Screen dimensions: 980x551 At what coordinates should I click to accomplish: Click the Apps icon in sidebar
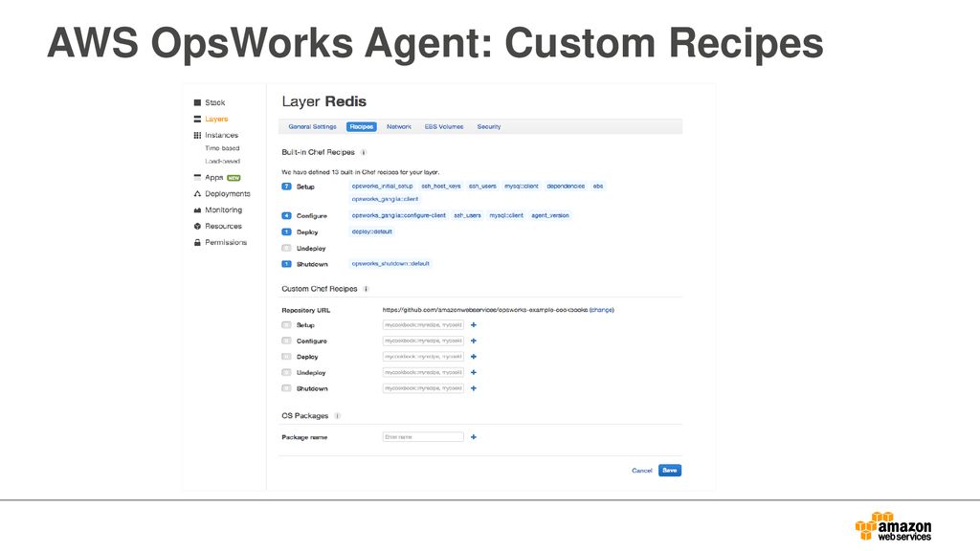[197, 177]
